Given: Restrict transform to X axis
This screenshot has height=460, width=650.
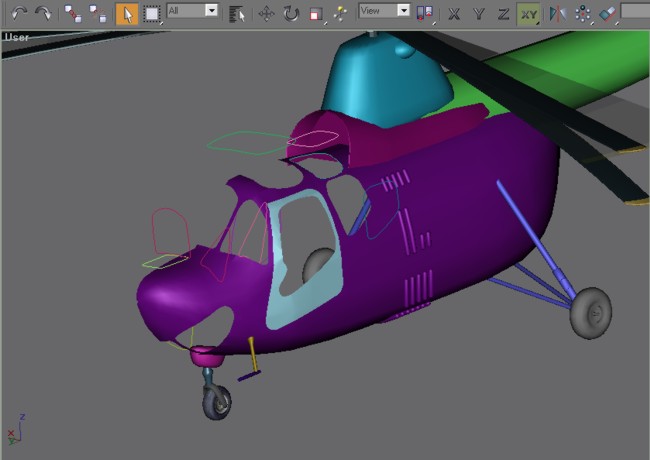Looking at the screenshot, I should (x=454, y=13).
